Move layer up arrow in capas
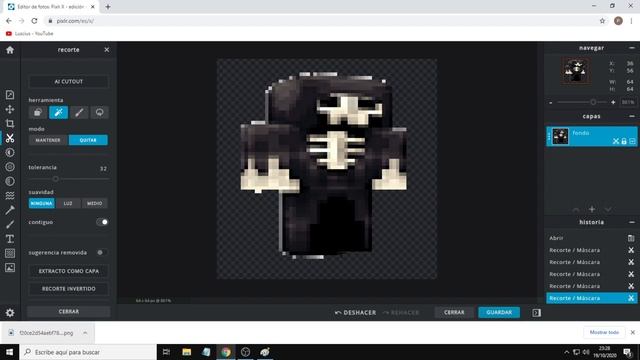Viewport: 640px width, 360px height. (576, 209)
